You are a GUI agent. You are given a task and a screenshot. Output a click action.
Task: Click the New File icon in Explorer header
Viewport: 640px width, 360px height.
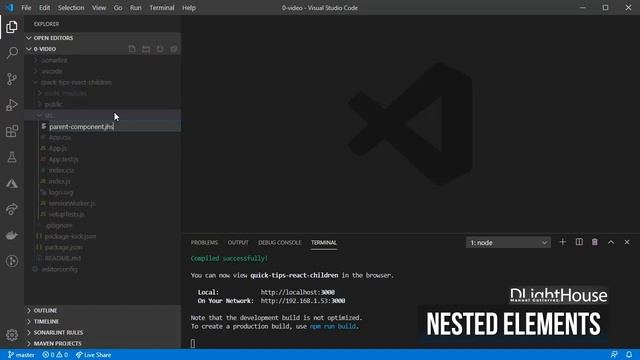(x=132, y=49)
